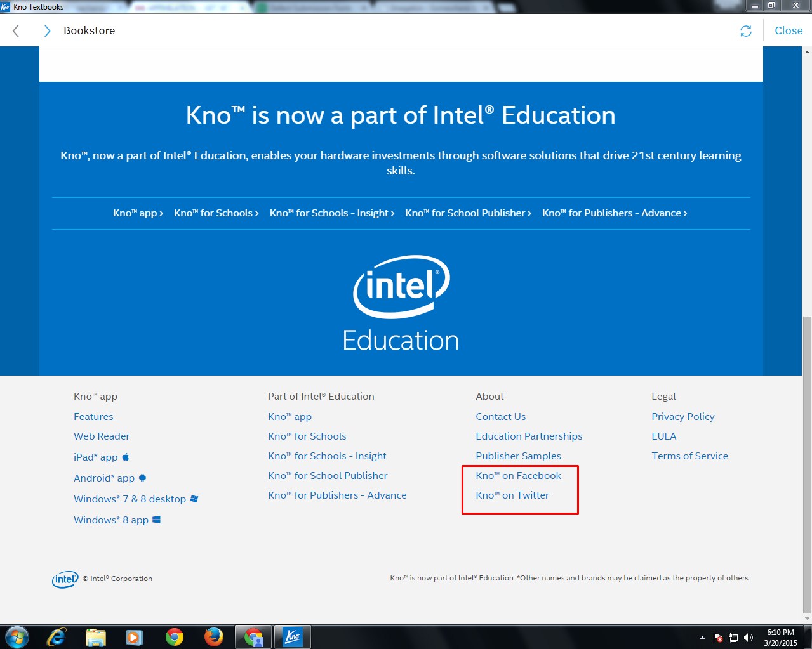Open Kno for Schools banner link
This screenshot has height=649, width=812.
[x=216, y=213]
